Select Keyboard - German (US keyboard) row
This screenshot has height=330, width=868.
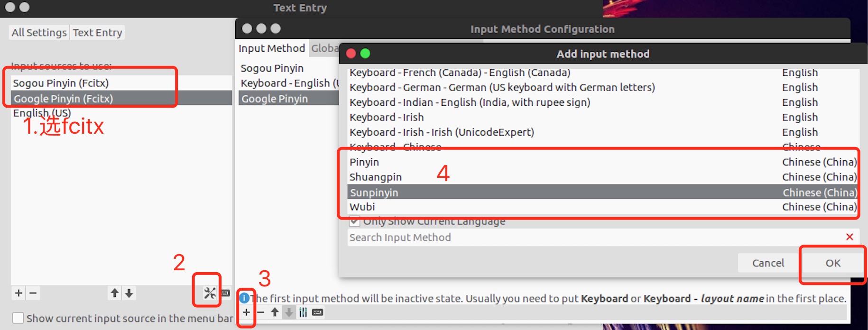click(x=603, y=87)
